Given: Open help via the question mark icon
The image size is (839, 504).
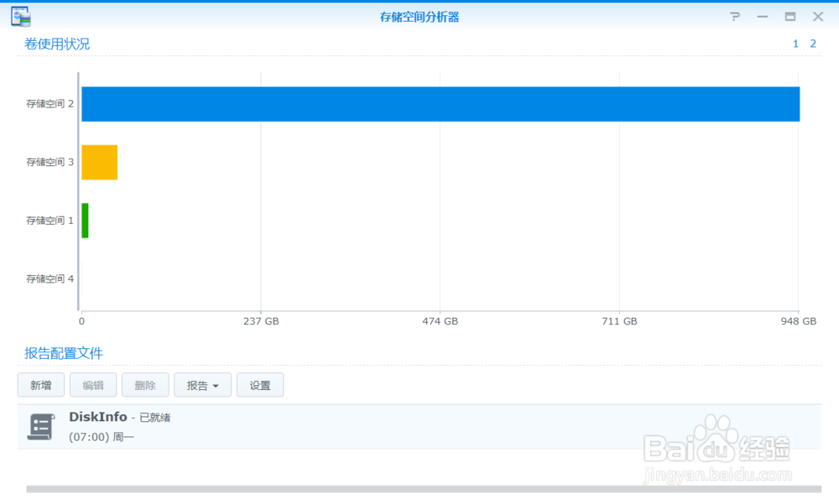Looking at the screenshot, I should [733, 16].
